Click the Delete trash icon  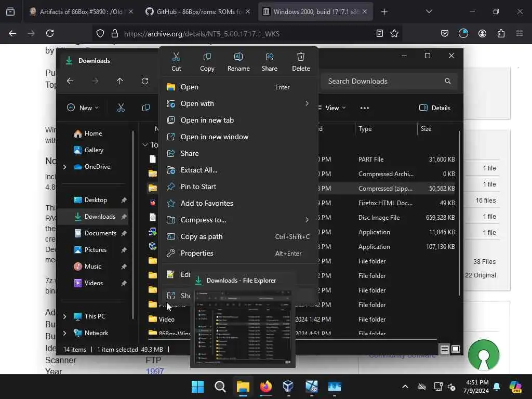coord(301,57)
